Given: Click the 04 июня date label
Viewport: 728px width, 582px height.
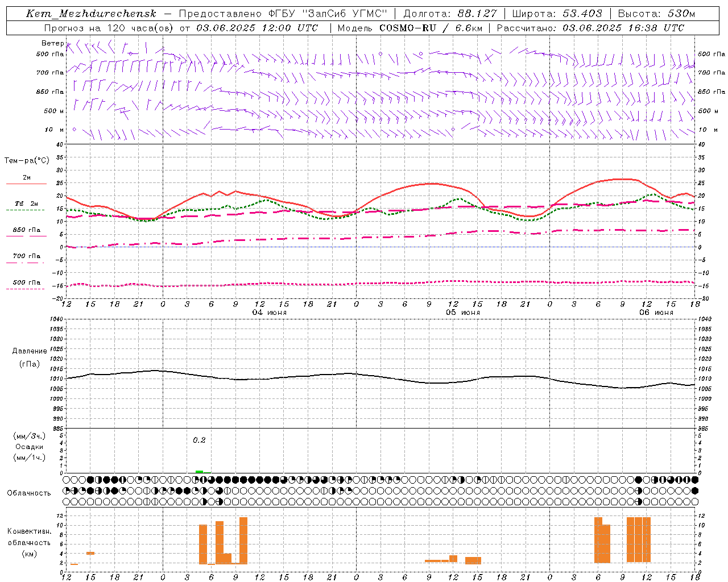Looking at the screenshot, I should 270,313.
